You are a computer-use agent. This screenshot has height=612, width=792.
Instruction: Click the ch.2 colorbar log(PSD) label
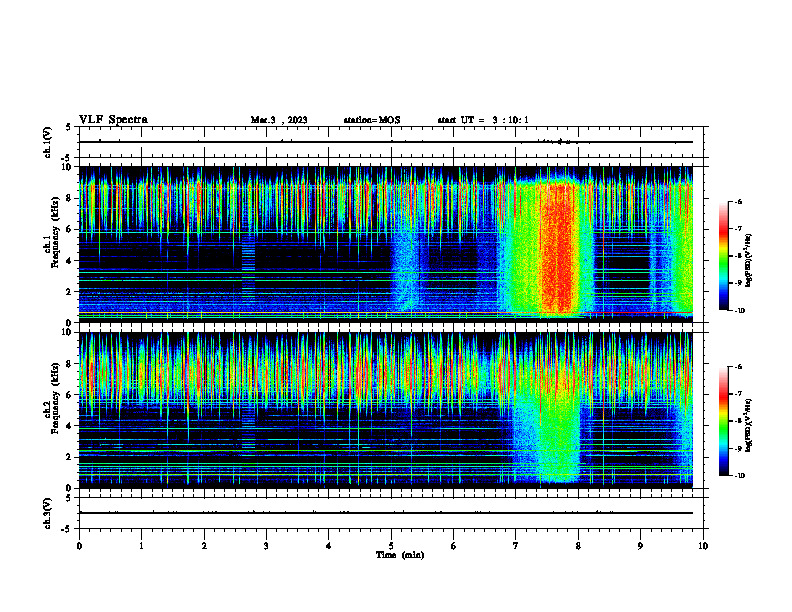pyautogui.click(x=749, y=425)
